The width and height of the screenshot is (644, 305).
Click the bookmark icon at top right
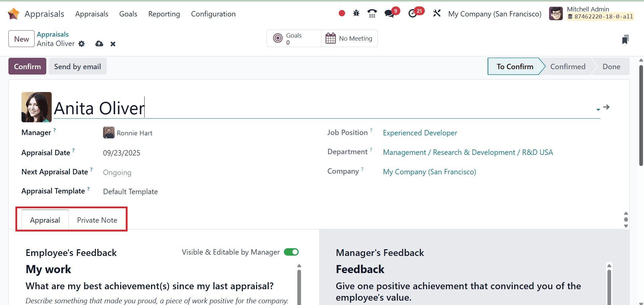tap(625, 39)
